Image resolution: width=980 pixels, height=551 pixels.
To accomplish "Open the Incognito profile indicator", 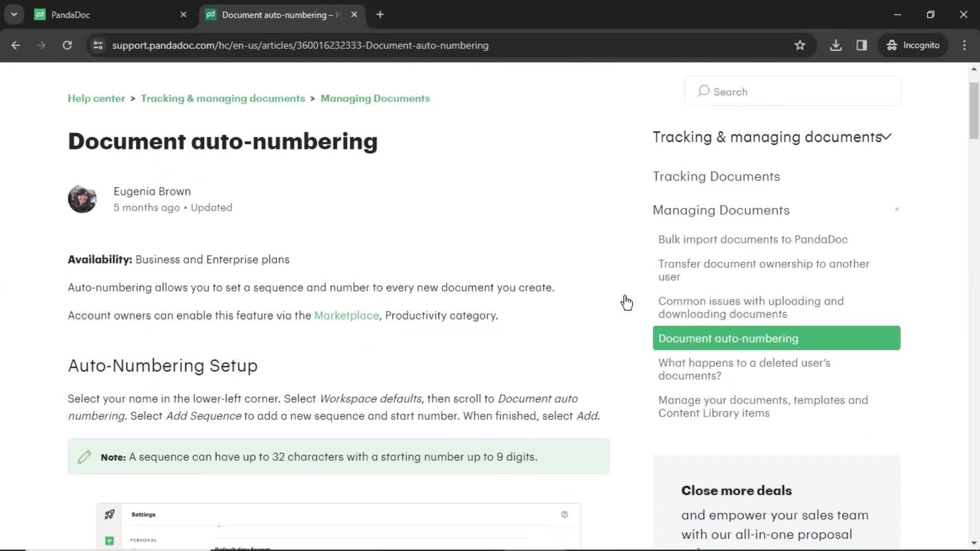I will tap(913, 45).
